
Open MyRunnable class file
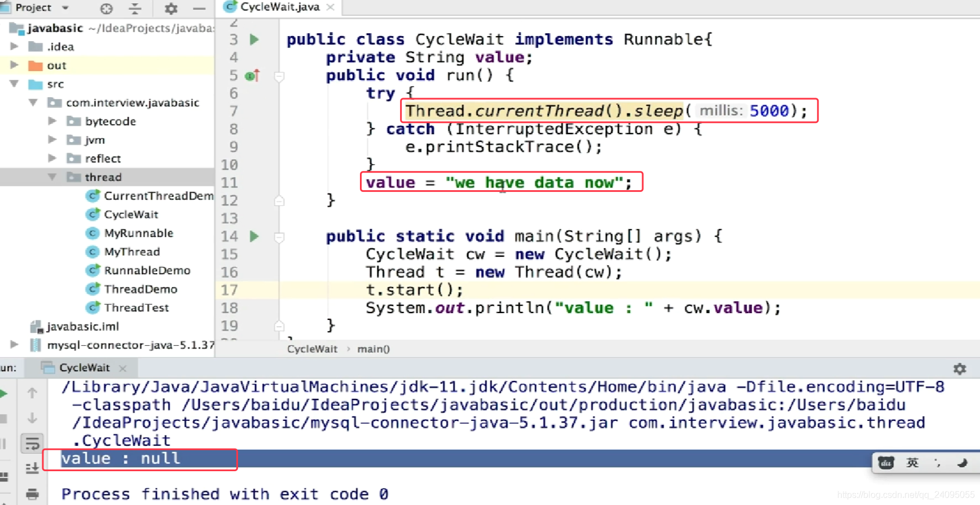138,233
